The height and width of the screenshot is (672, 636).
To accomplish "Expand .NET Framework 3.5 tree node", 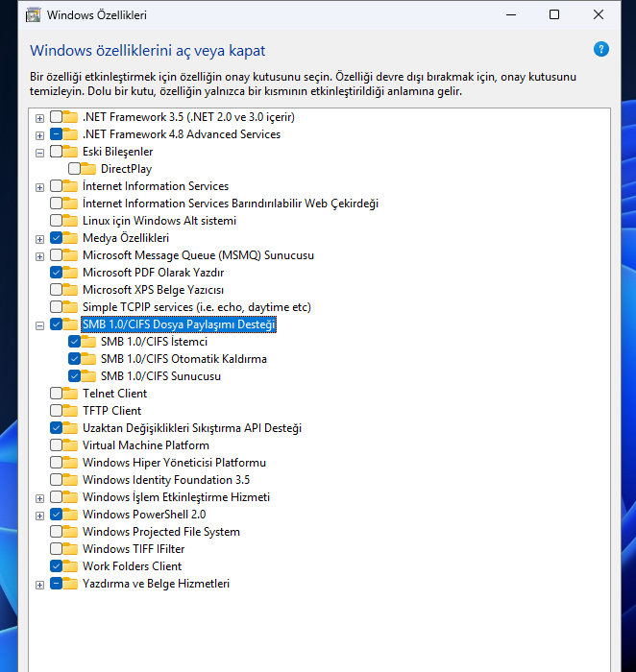I will tap(40, 118).
